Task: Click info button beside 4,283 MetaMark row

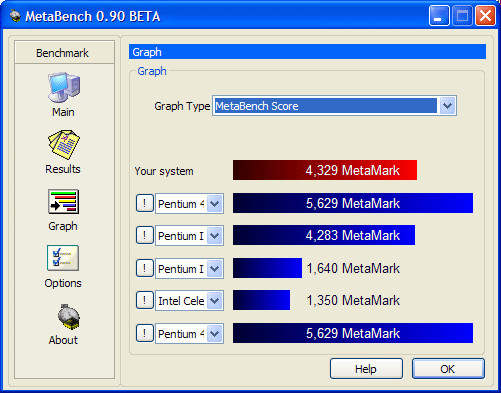Action: 144,235
